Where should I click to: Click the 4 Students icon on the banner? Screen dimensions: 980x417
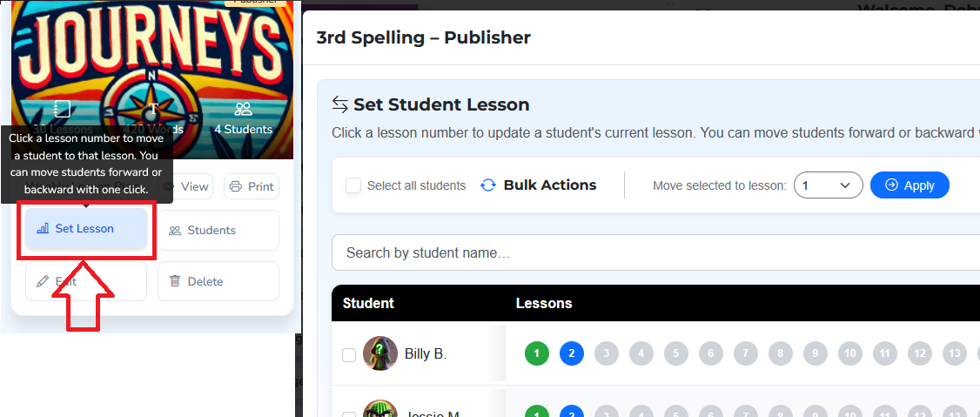[243, 110]
